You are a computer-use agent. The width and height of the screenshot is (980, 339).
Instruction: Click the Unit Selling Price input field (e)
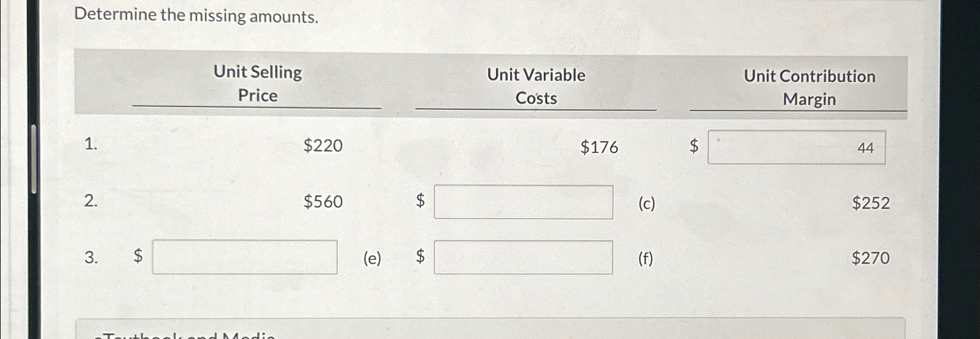[245, 257]
